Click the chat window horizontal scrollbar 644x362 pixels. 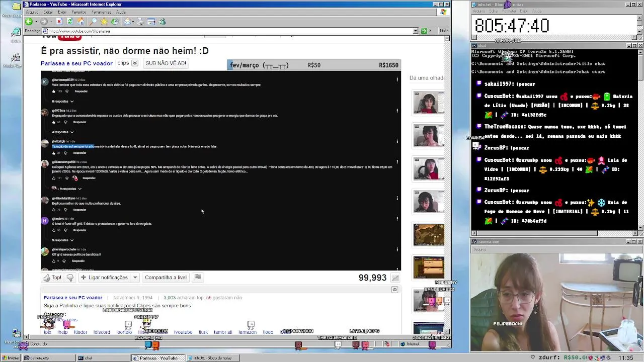pos(553,233)
